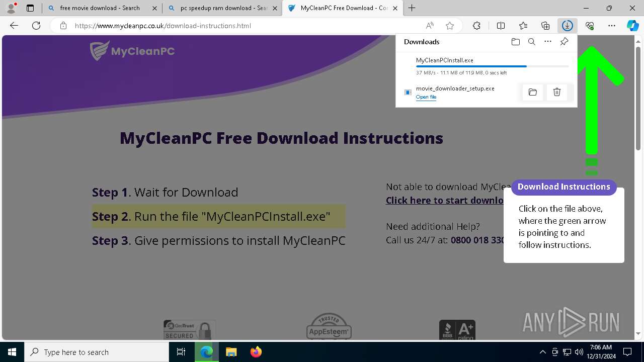Click the 'Click here to start download' link

pos(445,200)
